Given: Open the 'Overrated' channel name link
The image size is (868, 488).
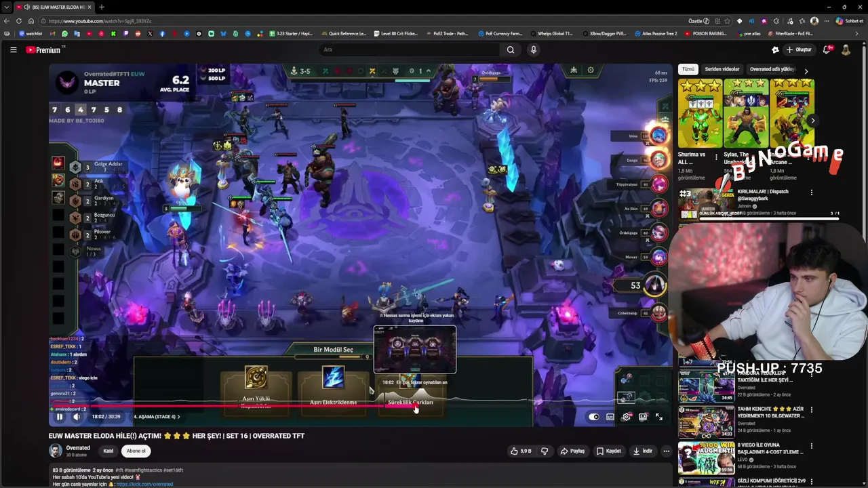Looking at the screenshot, I should tap(78, 448).
